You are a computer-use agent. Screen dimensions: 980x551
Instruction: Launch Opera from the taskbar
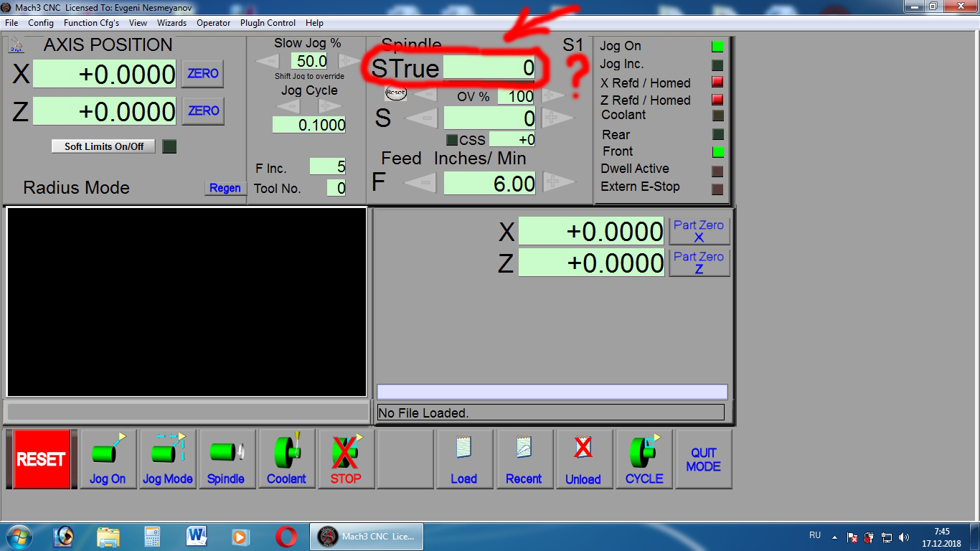point(286,536)
